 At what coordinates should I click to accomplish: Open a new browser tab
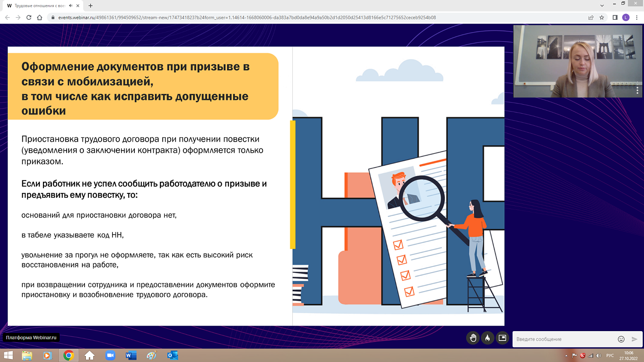click(91, 6)
